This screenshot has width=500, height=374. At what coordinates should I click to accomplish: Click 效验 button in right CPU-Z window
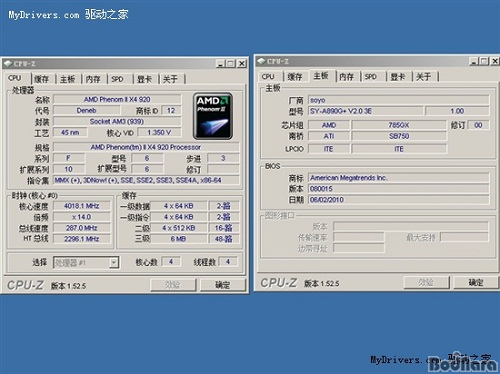click(x=426, y=283)
